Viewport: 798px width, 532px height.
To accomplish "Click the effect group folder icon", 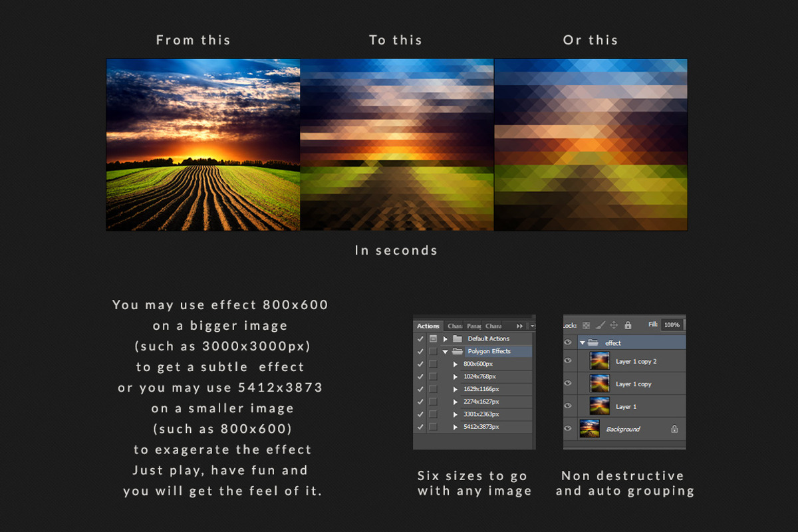I will point(593,342).
